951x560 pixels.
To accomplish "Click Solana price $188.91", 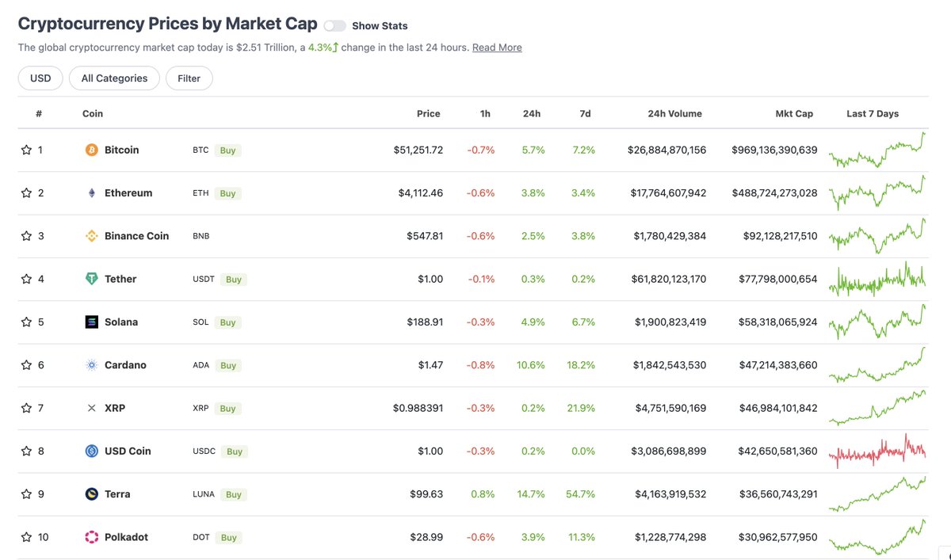I will point(425,322).
